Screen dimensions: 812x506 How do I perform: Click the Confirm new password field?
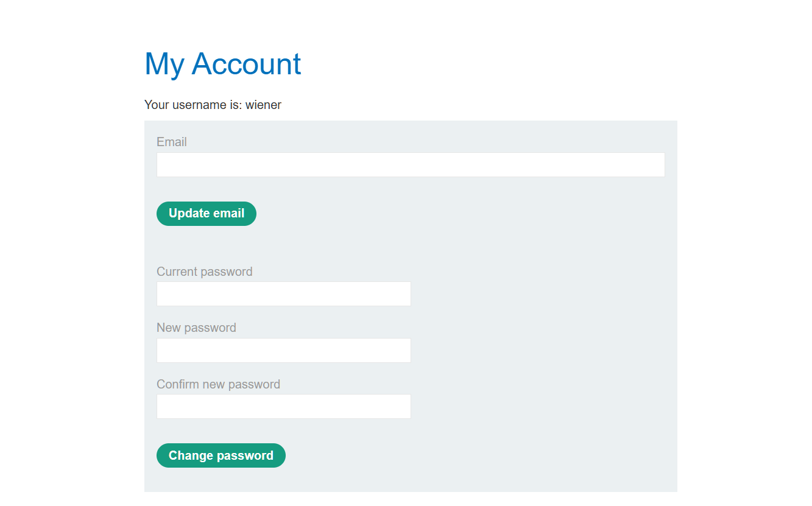tap(283, 407)
